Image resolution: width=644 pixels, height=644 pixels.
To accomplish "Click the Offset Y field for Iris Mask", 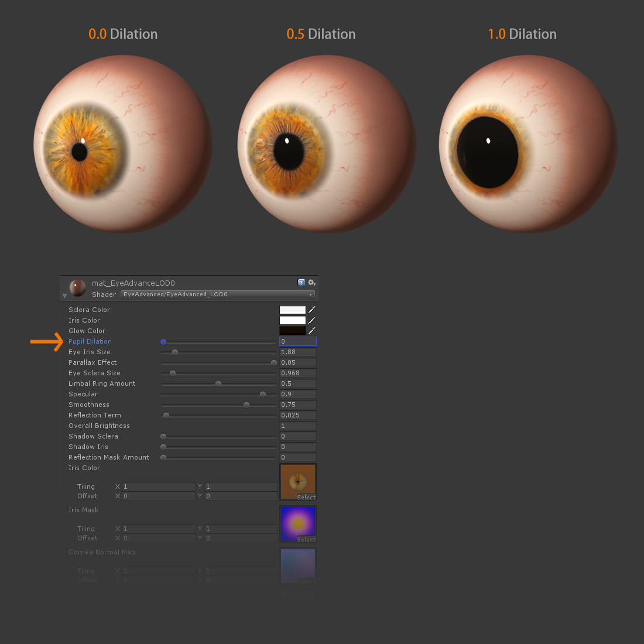I will coord(240,538).
